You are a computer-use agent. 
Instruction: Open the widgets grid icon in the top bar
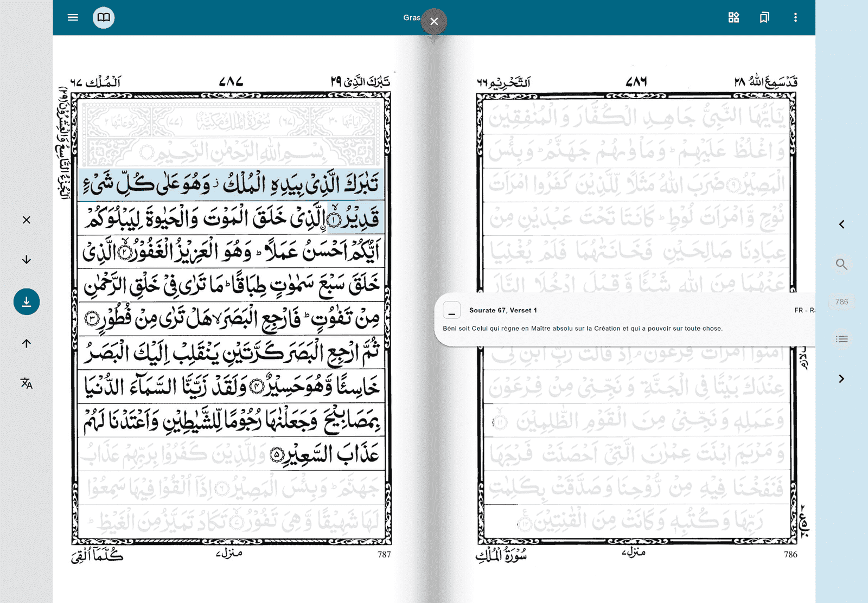coord(733,17)
